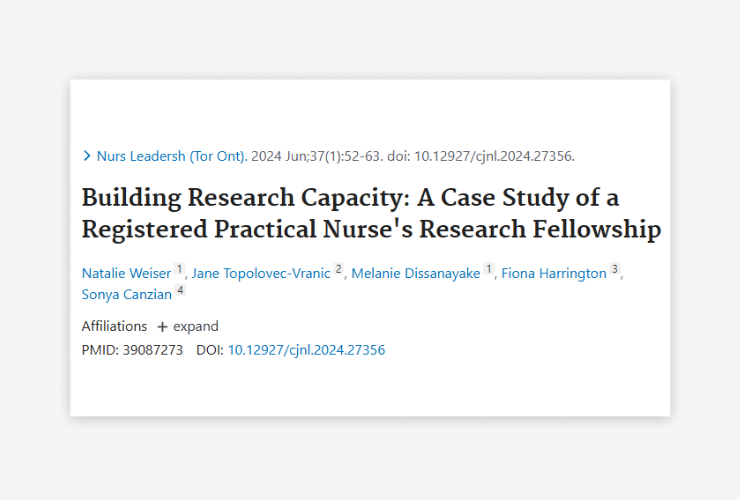Click the 2024 Jun;37(1):52-63 citation text
740x500 pixels.
click(x=317, y=156)
